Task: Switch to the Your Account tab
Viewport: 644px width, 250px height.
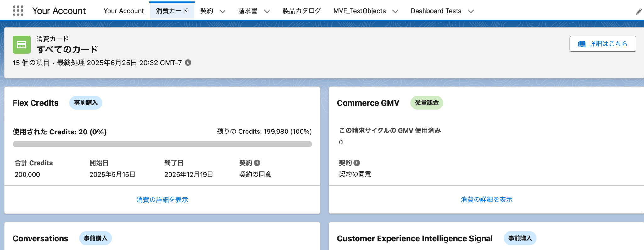Action: 124,11
